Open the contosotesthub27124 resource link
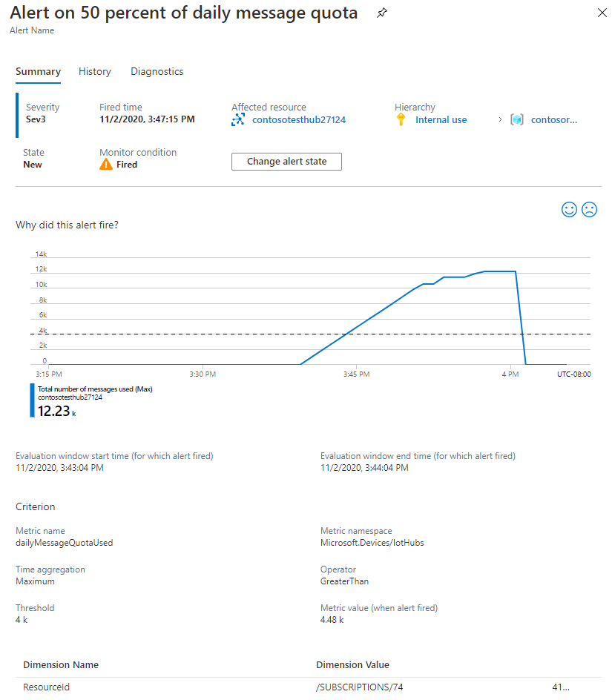 coord(299,120)
